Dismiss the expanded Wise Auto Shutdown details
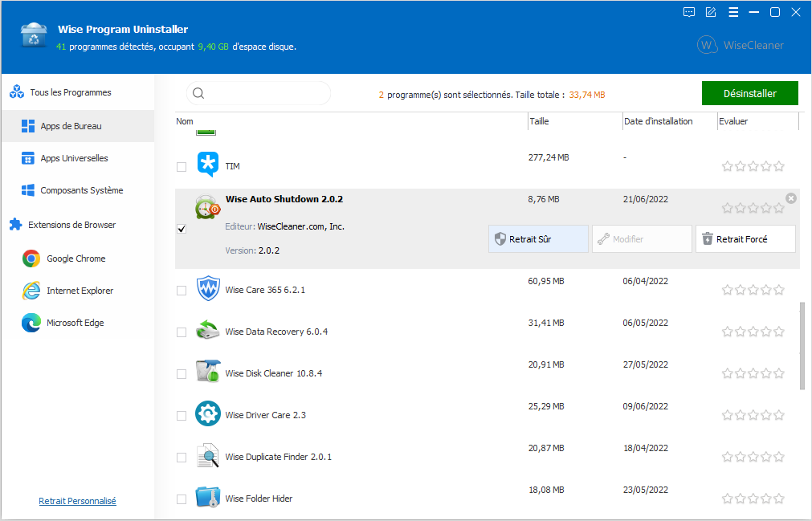 pos(791,198)
